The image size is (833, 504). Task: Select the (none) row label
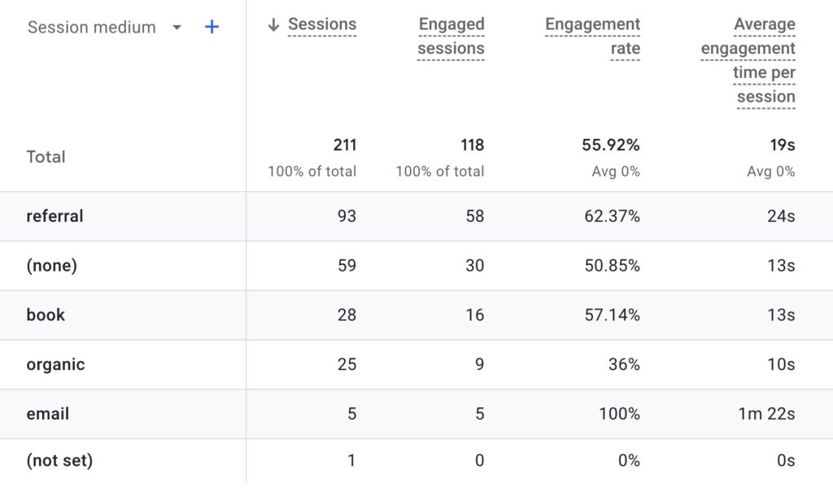[x=53, y=265]
